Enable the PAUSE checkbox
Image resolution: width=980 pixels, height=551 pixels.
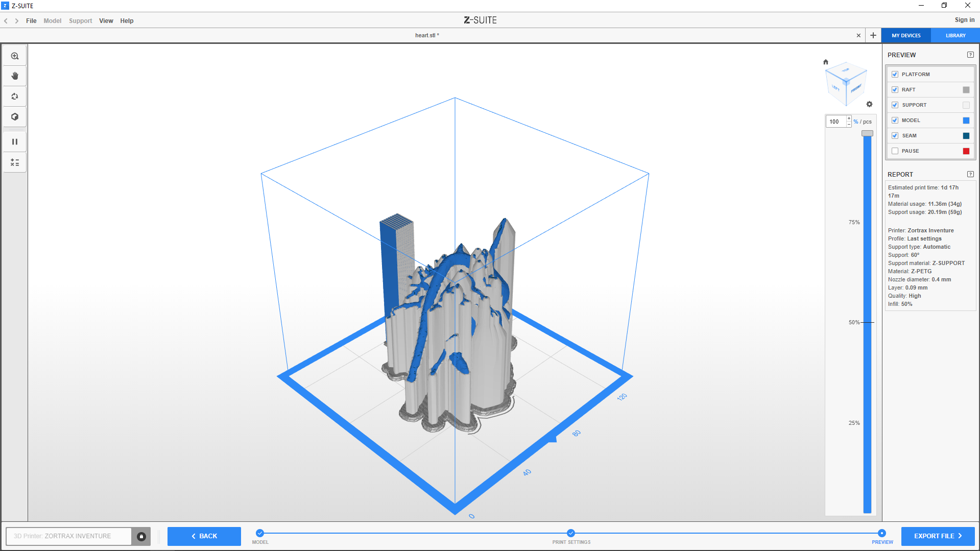pyautogui.click(x=895, y=151)
